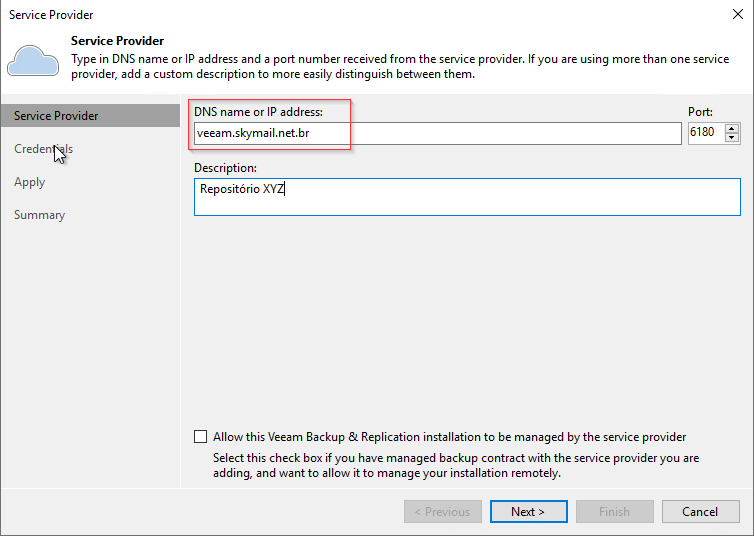Screen dimensions: 755x537
Task: Click the blue cloud Service Provider icon
Action: [33, 61]
